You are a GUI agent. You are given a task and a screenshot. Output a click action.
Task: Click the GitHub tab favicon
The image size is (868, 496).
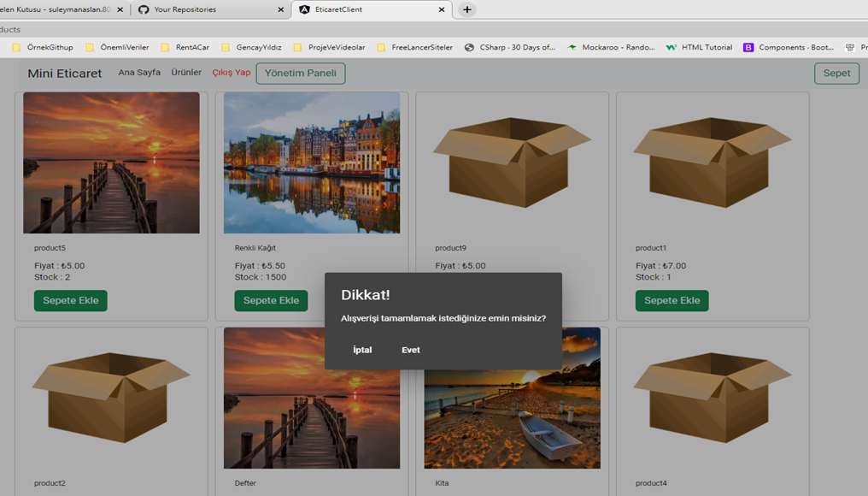click(144, 9)
